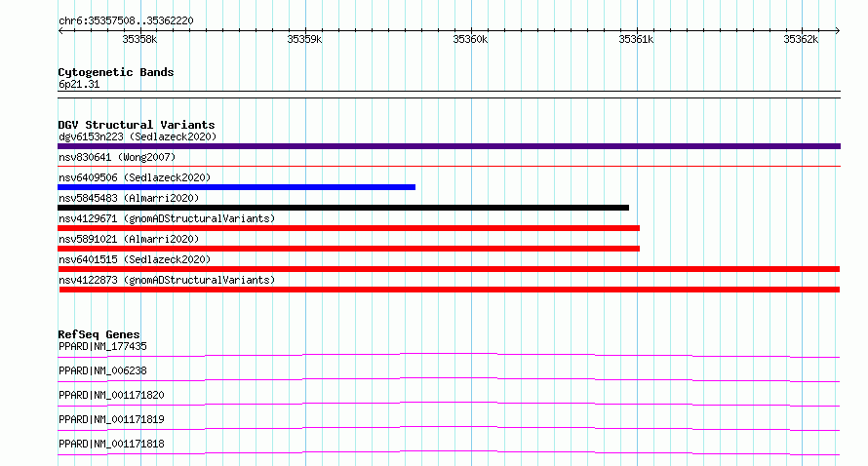The image size is (868, 466).
Task: Click the magenta NM_006238 transcript line
Action: pos(449,379)
